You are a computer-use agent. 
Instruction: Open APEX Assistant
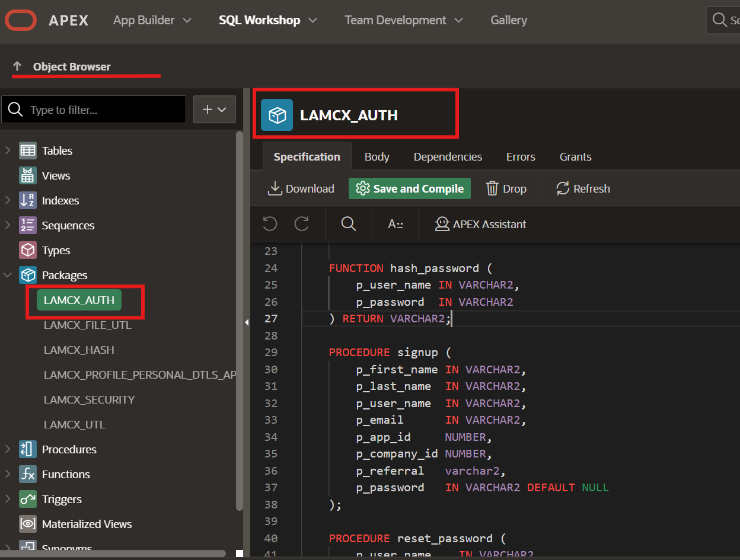pyautogui.click(x=480, y=224)
